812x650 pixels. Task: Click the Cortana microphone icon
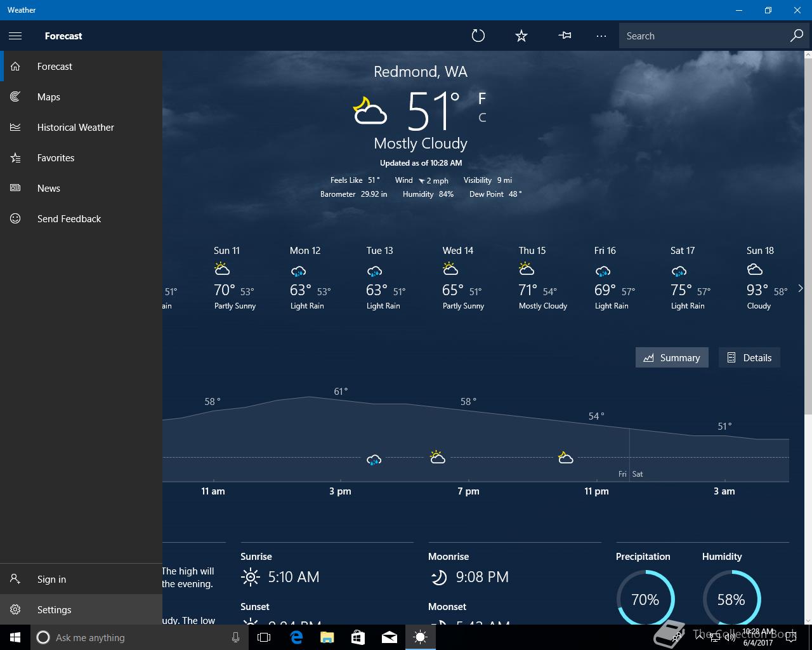click(235, 637)
